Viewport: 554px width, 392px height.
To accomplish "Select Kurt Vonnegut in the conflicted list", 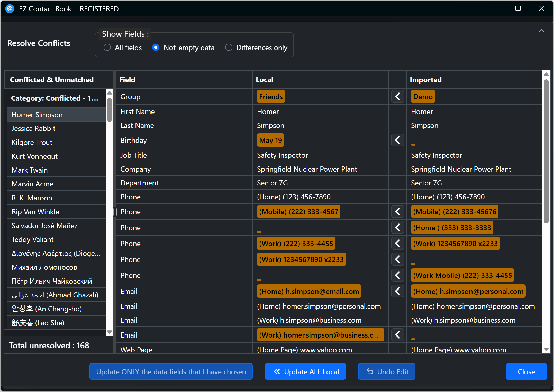I will (34, 156).
